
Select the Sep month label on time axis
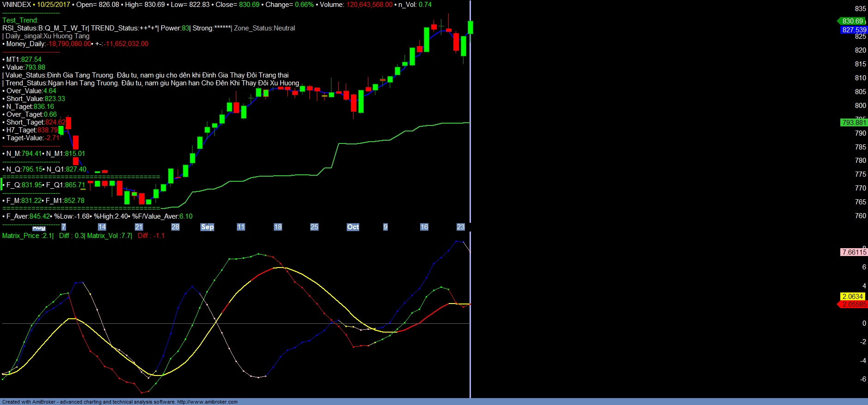click(x=207, y=227)
